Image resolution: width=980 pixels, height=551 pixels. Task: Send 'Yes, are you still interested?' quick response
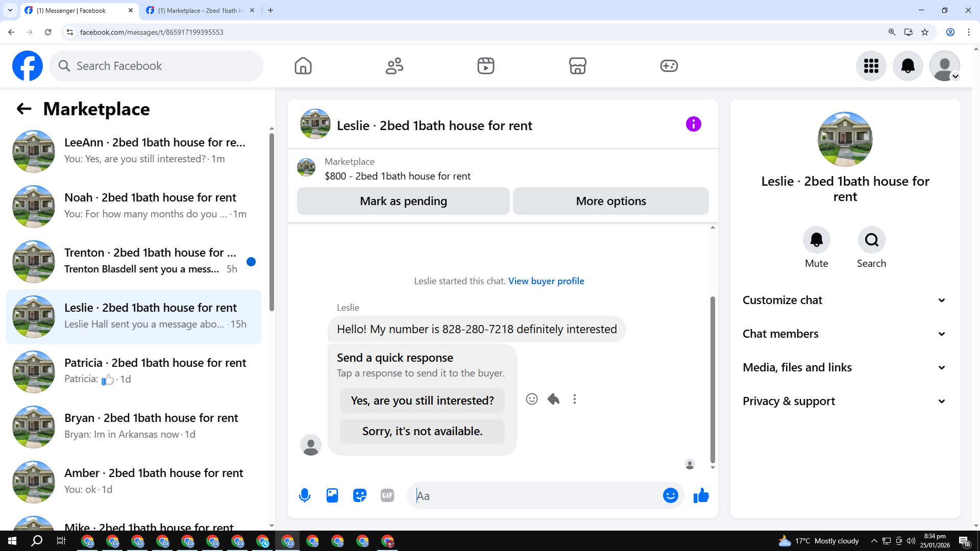point(422,400)
